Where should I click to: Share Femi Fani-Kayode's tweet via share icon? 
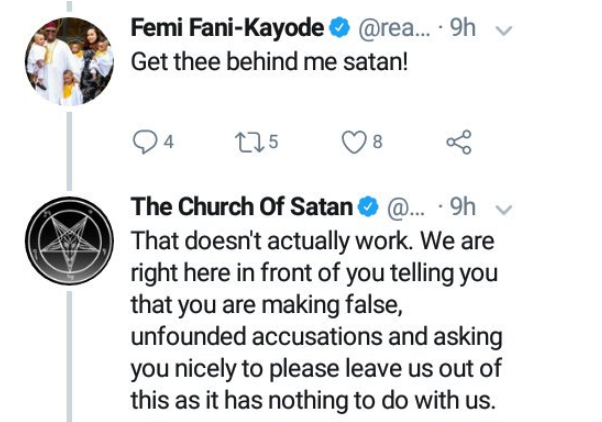coord(457,143)
